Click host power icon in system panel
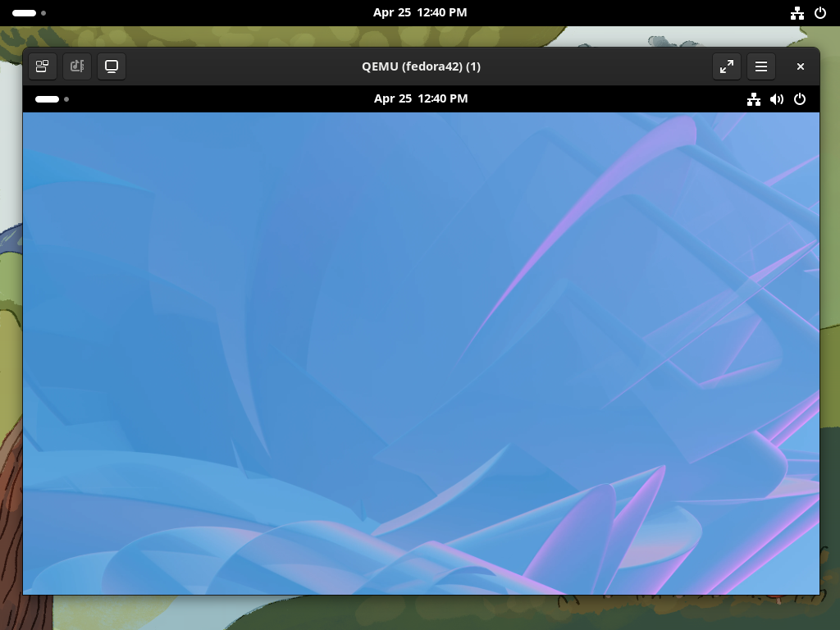840x630 pixels. click(x=820, y=13)
